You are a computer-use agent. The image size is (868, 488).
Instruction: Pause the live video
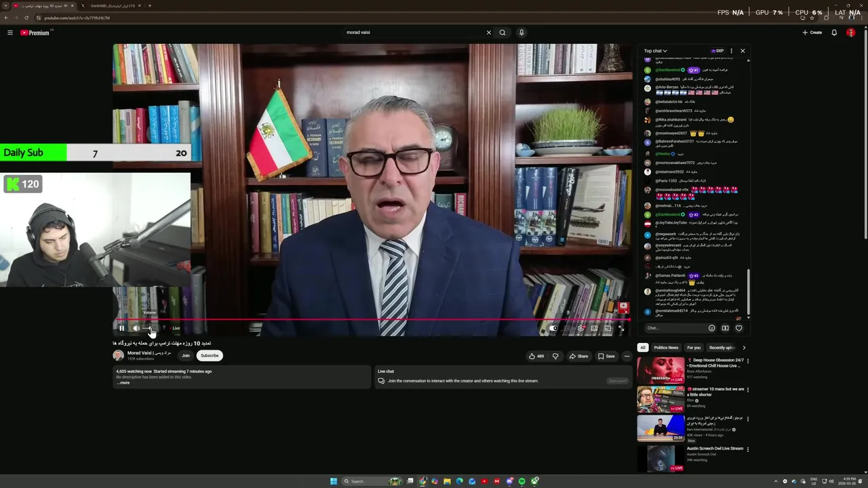[x=122, y=328]
